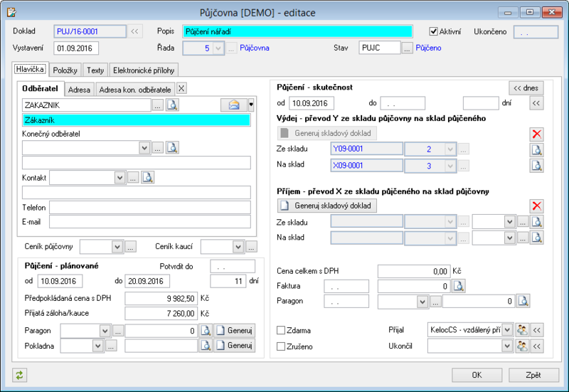Click the Půjčeno status link
569x392 pixels.
click(428, 48)
